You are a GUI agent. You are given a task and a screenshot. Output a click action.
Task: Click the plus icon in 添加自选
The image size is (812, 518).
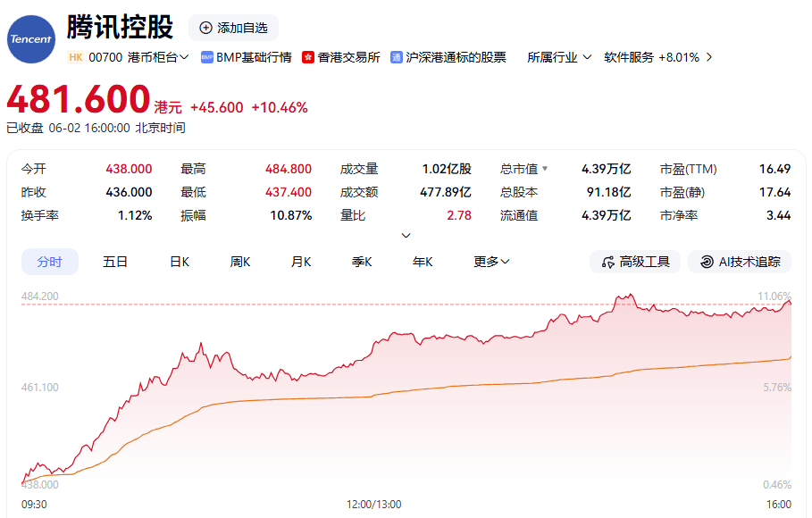point(205,28)
